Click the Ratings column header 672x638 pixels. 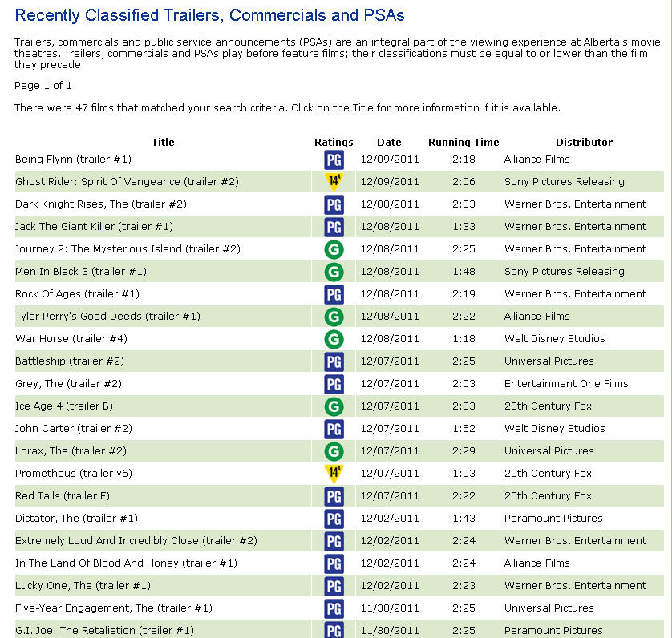pyautogui.click(x=334, y=142)
